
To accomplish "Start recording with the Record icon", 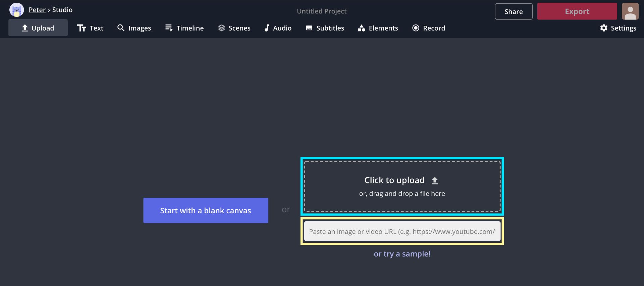I will (x=416, y=28).
